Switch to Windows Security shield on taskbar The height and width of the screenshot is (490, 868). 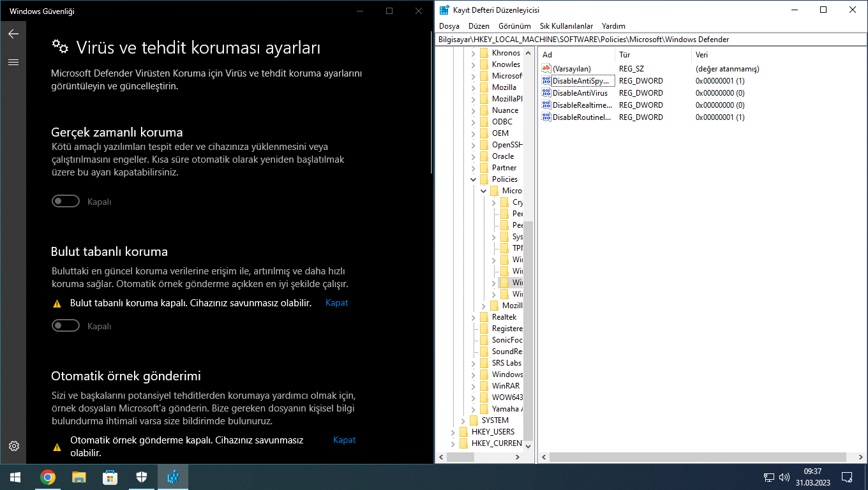pos(142,477)
